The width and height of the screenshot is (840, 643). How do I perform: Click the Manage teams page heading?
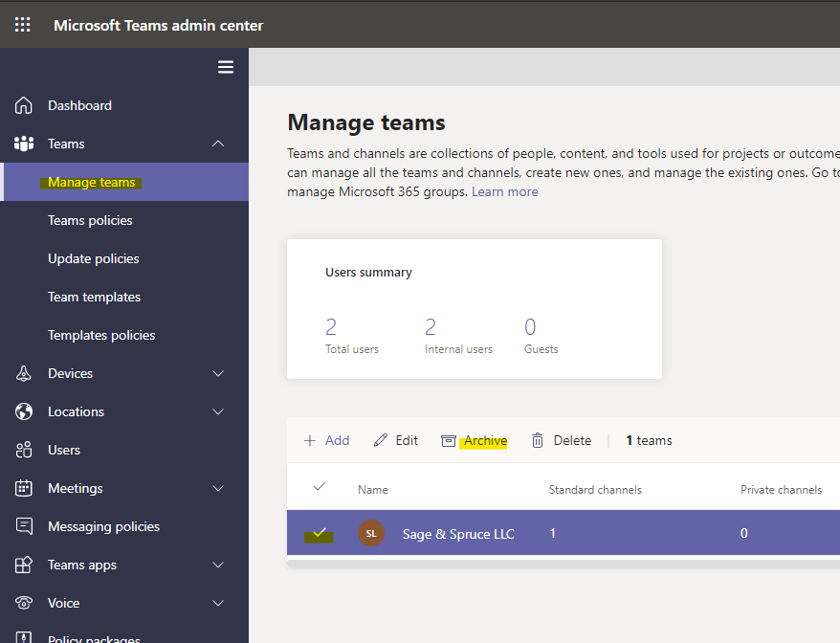(x=366, y=122)
